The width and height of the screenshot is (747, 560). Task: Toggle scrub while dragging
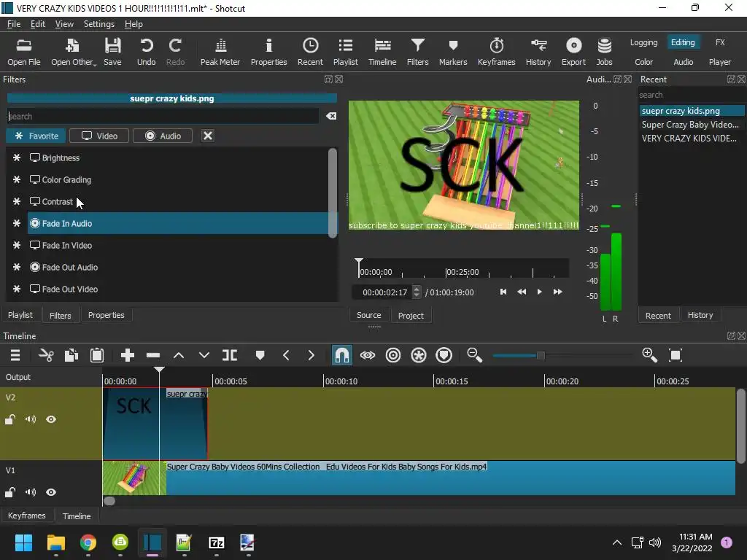(368, 355)
